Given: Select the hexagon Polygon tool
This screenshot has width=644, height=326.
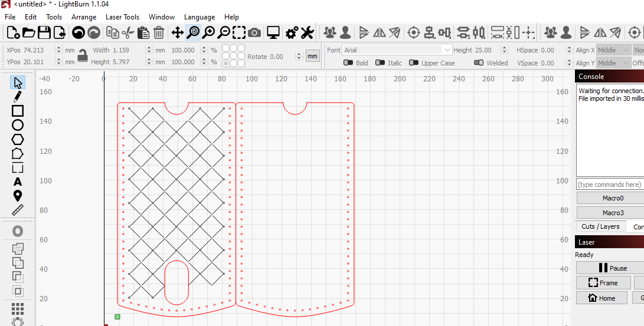Looking at the screenshot, I should [x=18, y=140].
